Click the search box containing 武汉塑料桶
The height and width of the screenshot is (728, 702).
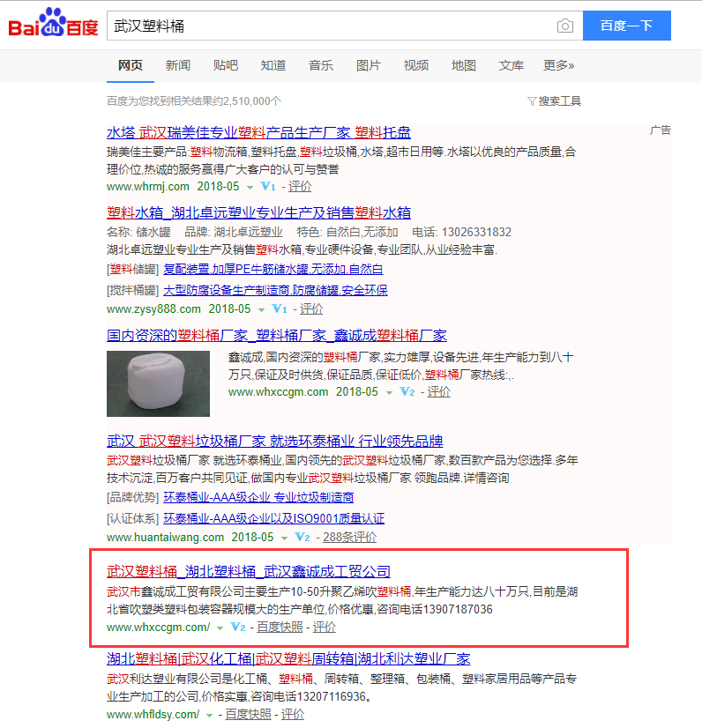point(345,26)
